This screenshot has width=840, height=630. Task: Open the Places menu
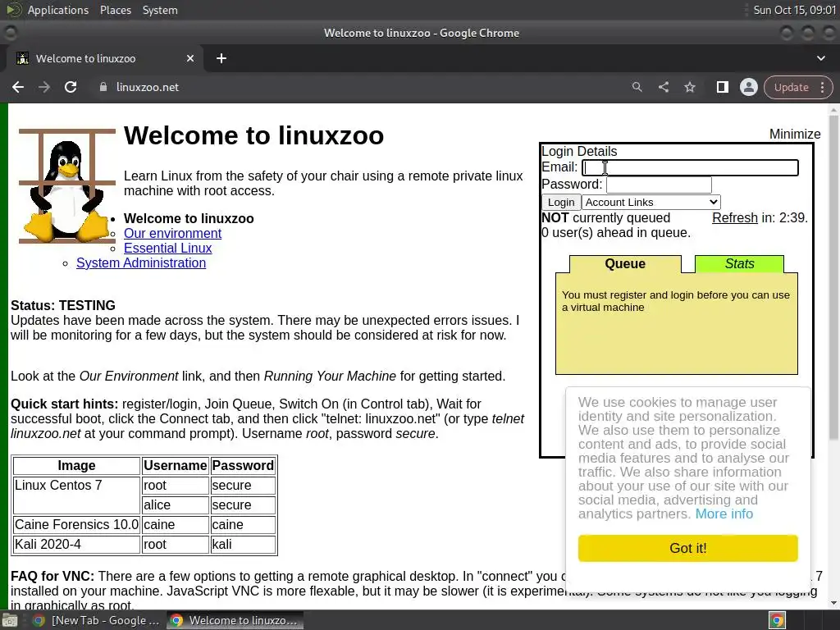click(x=116, y=10)
